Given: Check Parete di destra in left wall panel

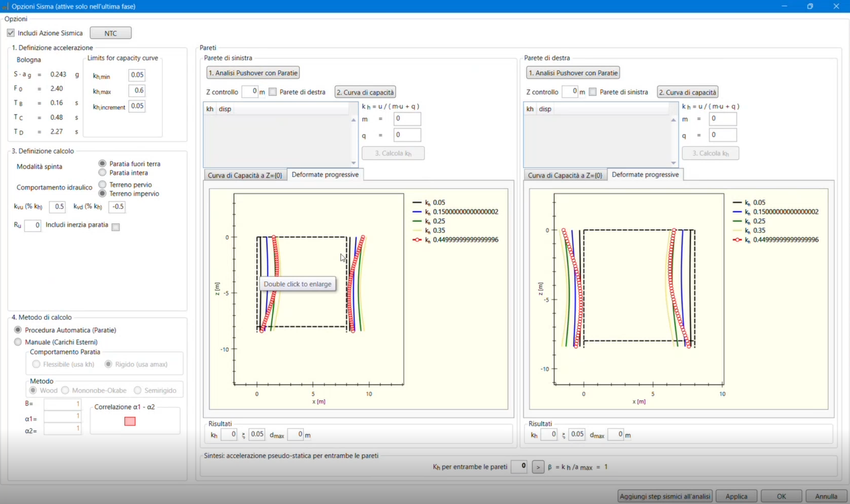Looking at the screenshot, I should (x=273, y=92).
